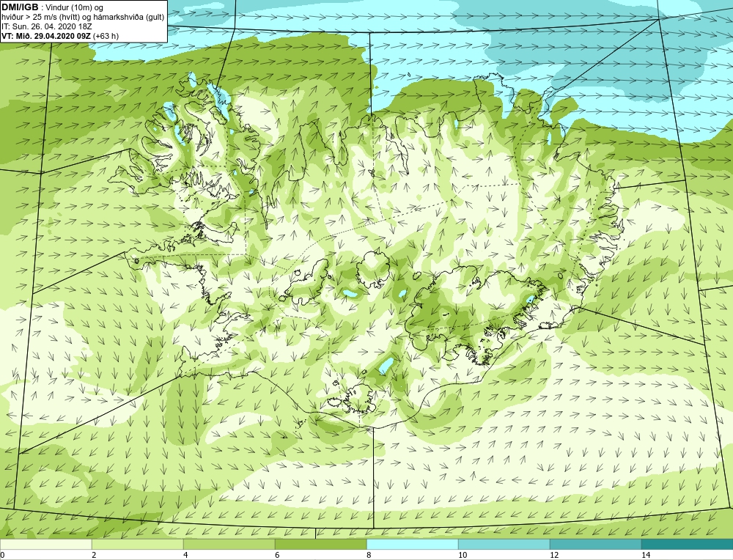Viewport: 733px width, 560px height.
Task: Click the colorbar tick label 8
Action: tap(369, 556)
